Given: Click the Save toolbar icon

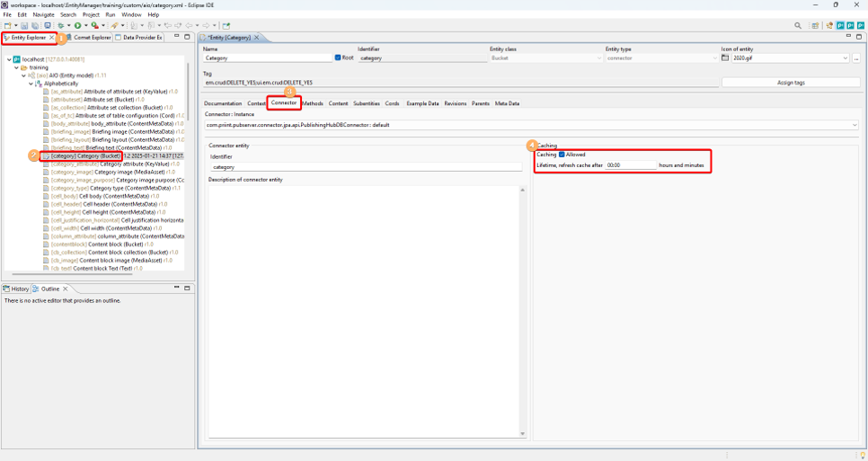Looking at the screenshot, I should [x=24, y=25].
